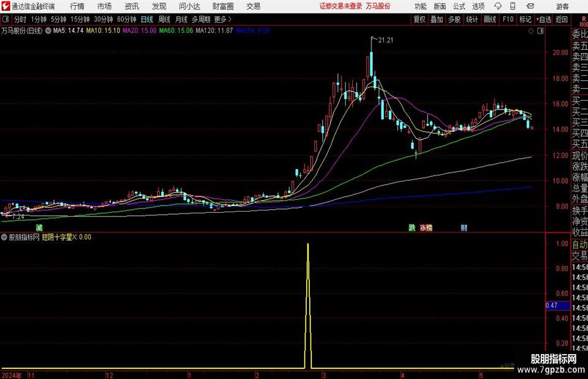588x379 pixels.
Task: Click the MA20: 15.00 indicator value
Action: click(x=139, y=30)
